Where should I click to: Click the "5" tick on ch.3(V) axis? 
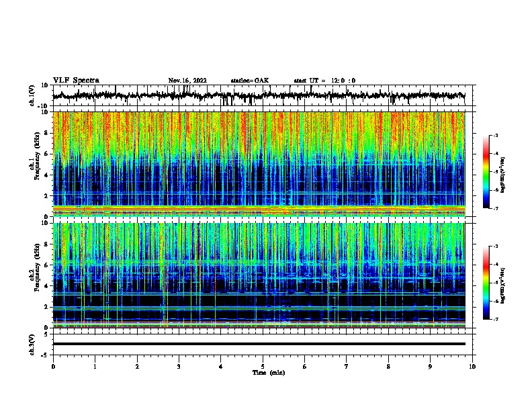pos(47,334)
